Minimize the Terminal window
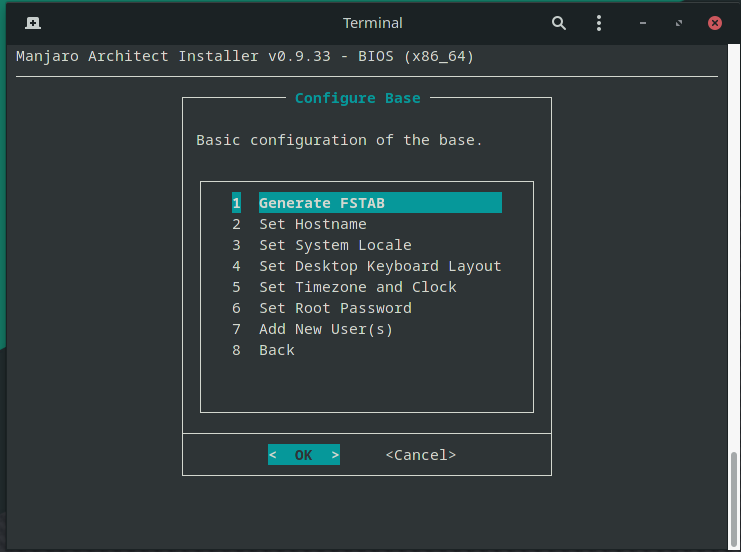The height and width of the screenshot is (552, 741). (x=643, y=22)
